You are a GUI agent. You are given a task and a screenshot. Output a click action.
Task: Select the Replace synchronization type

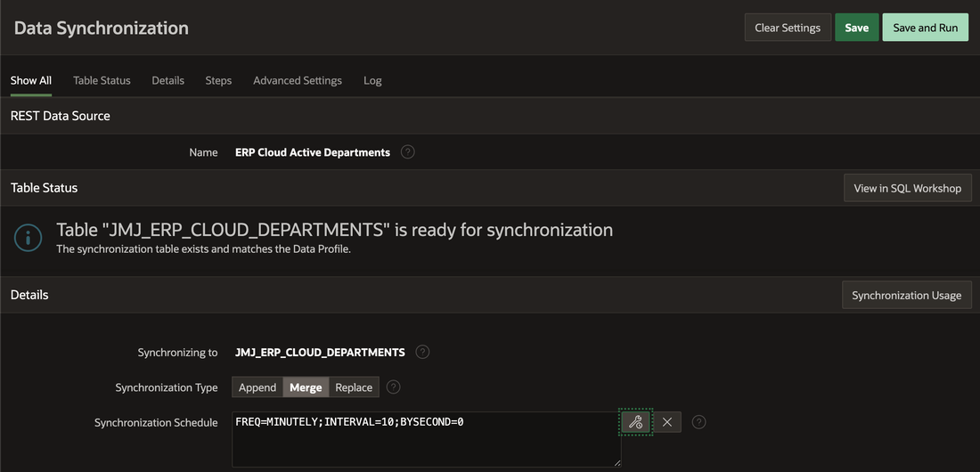[354, 387]
